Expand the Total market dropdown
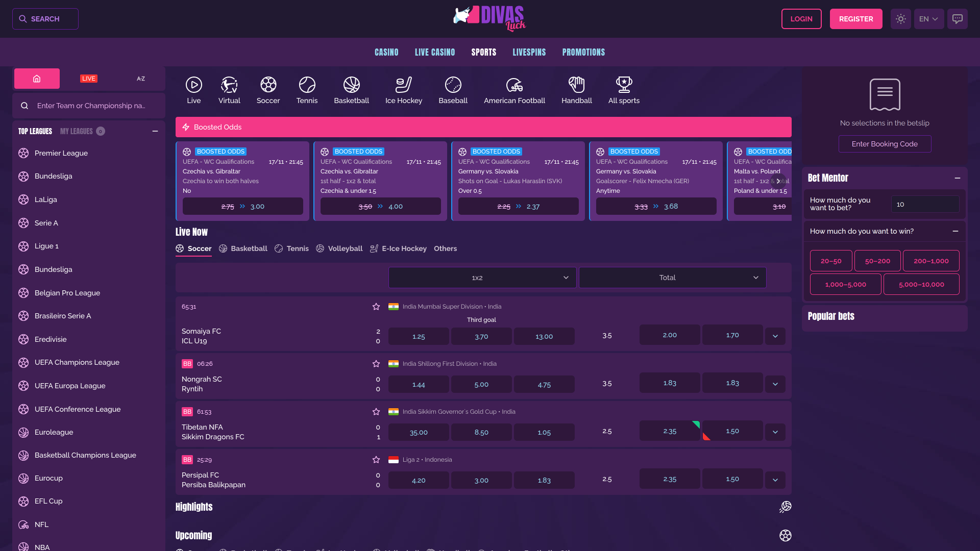The image size is (980, 551). coord(672,277)
